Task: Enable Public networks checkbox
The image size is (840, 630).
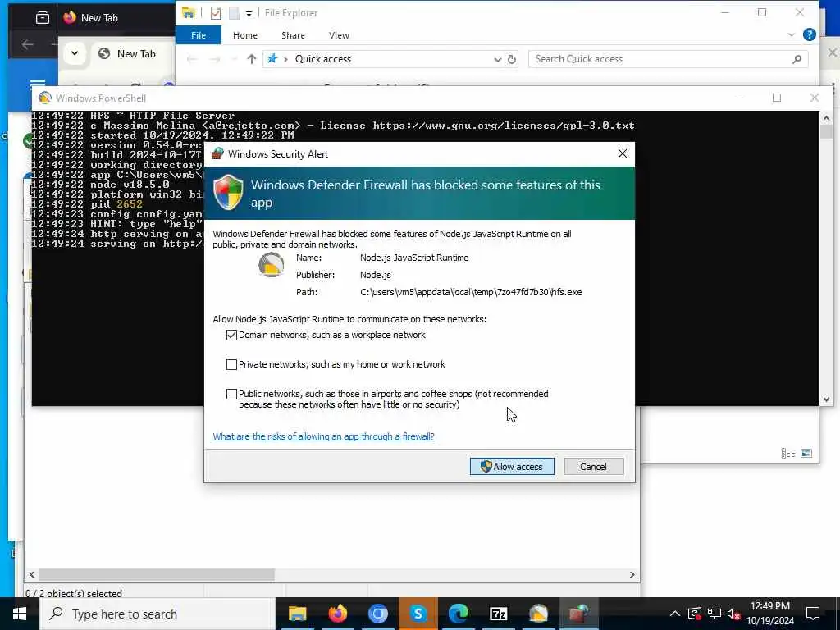Action: point(231,394)
